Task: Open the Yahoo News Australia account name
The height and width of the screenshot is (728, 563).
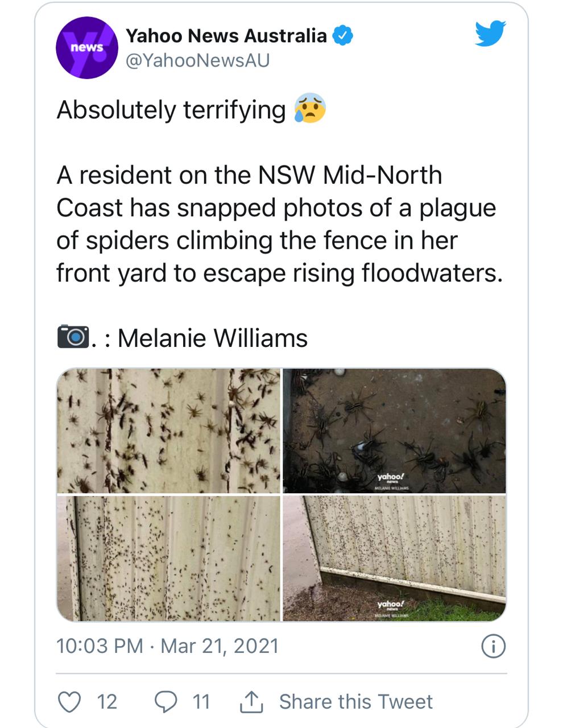Action: [226, 36]
